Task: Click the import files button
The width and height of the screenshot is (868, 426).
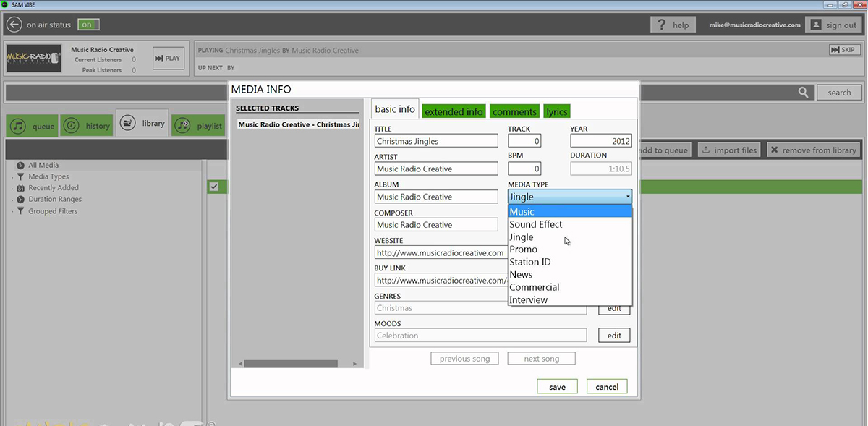Action: click(729, 150)
